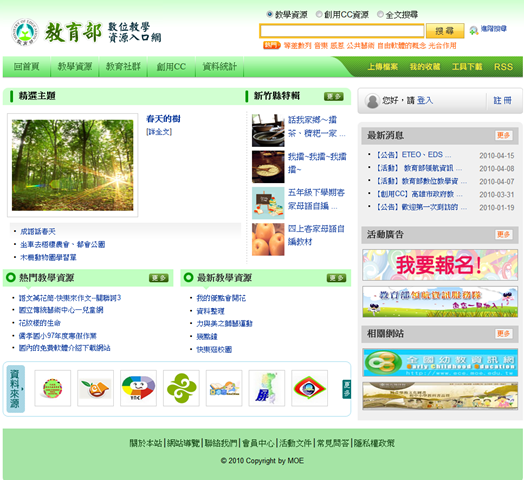
Task: Open the 快樂逛校園 resource link
Action: point(214,350)
